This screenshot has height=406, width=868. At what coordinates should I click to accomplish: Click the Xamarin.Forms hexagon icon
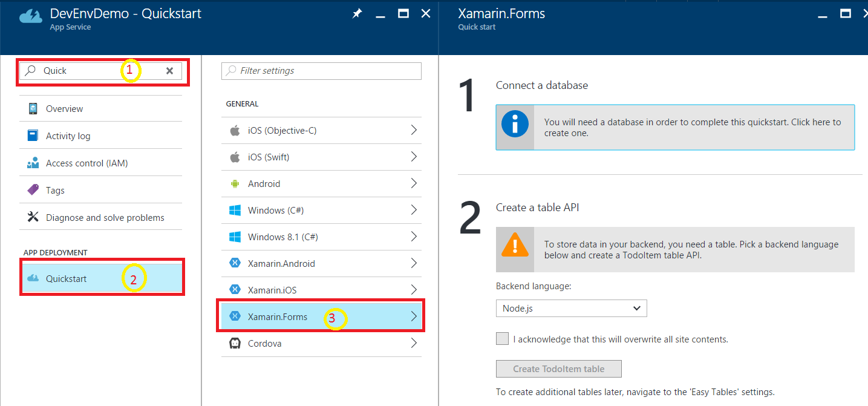(x=235, y=316)
